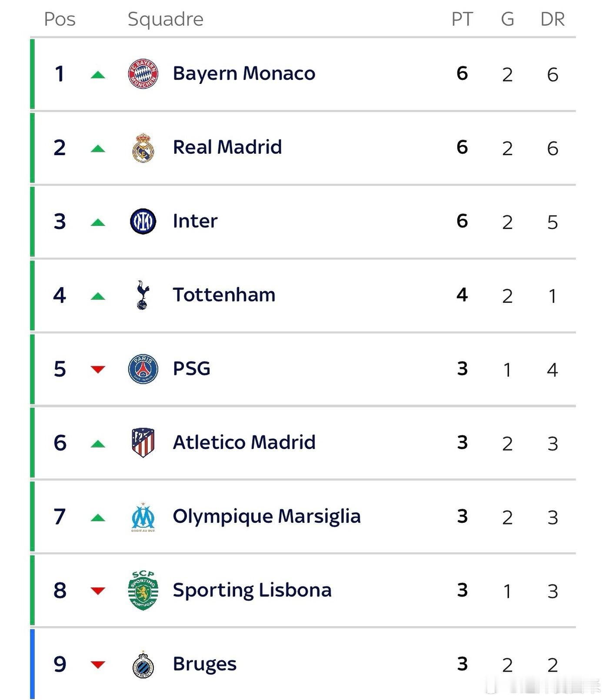The image size is (606, 700).
Task: Click red down arrow beside Bruges
Action: point(98,664)
